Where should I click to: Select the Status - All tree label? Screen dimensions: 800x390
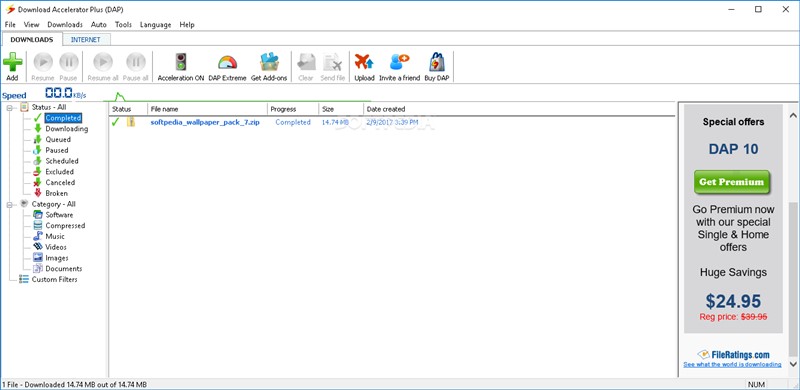(48, 107)
